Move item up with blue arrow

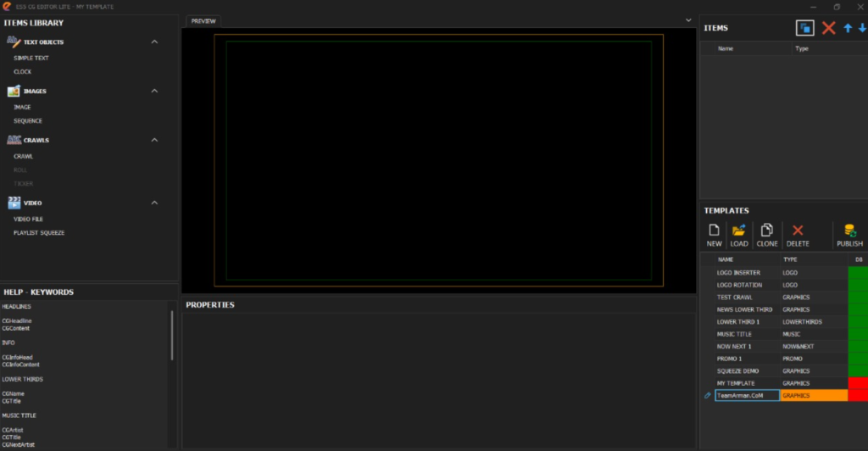(847, 28)
